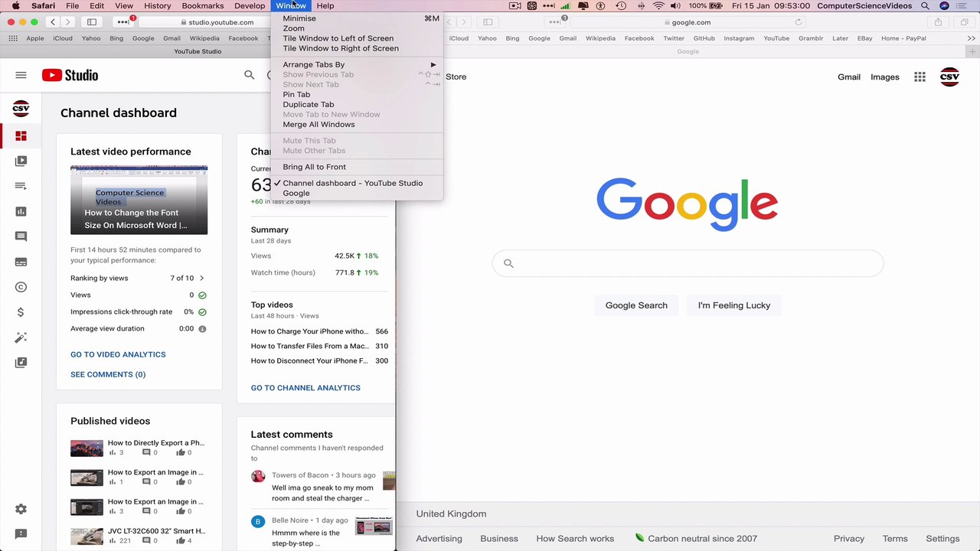Image resolution: width=980 pixels, height=551 pixels.
Task: Open Playlists icon in Studio sidebar
Action: 21,186
